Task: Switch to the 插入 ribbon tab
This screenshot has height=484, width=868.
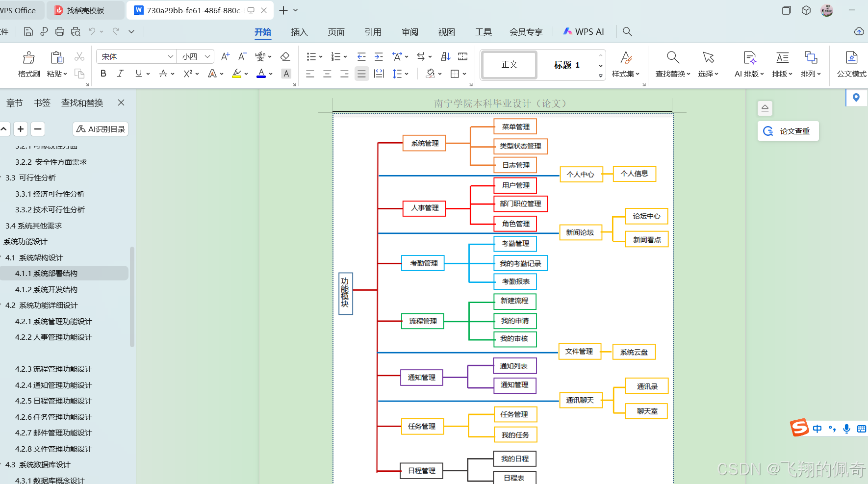Action: pyautogui.click(x=299, y=32)
